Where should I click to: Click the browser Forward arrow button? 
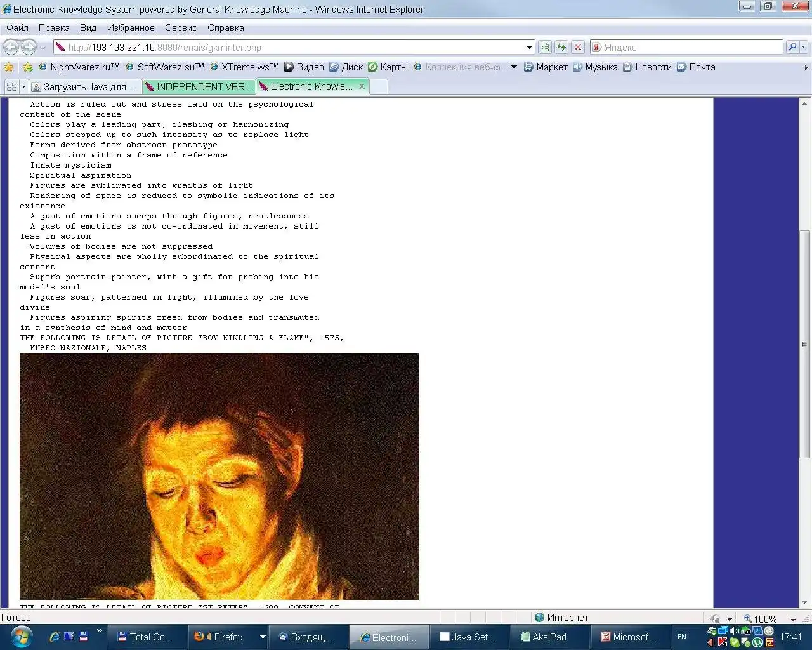click(29, 47)
